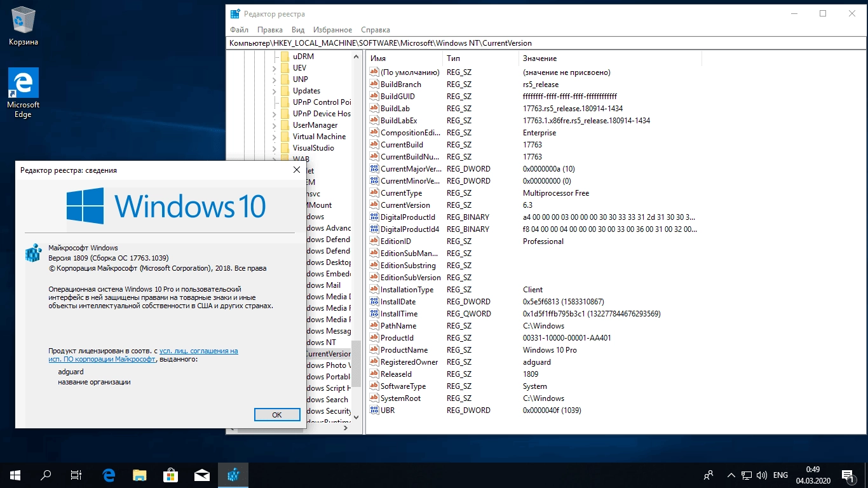Click the registry path address bar
Screen dimensions: 868x488
(x=546, y=43)
